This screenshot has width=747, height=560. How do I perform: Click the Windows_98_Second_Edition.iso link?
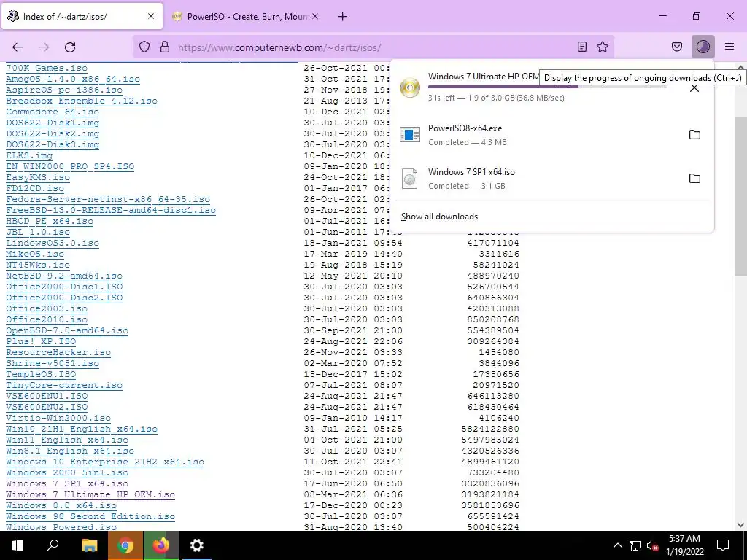90,517
